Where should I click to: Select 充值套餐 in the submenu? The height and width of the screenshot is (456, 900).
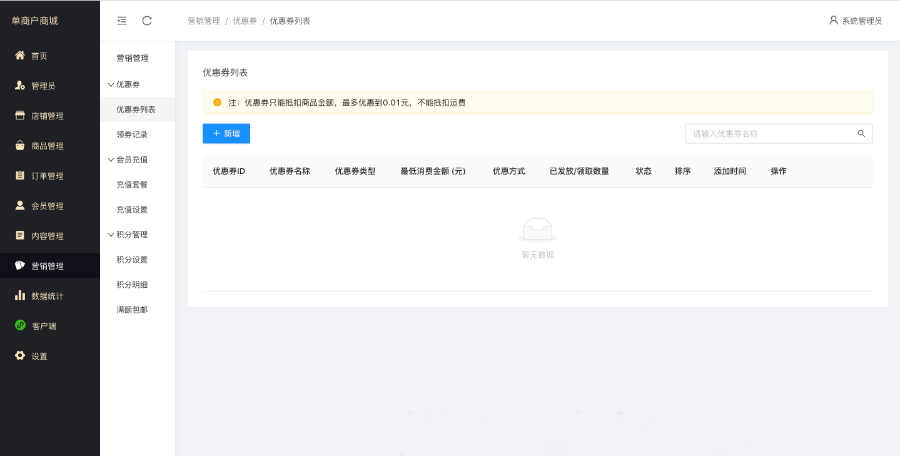tap(132, 184)
